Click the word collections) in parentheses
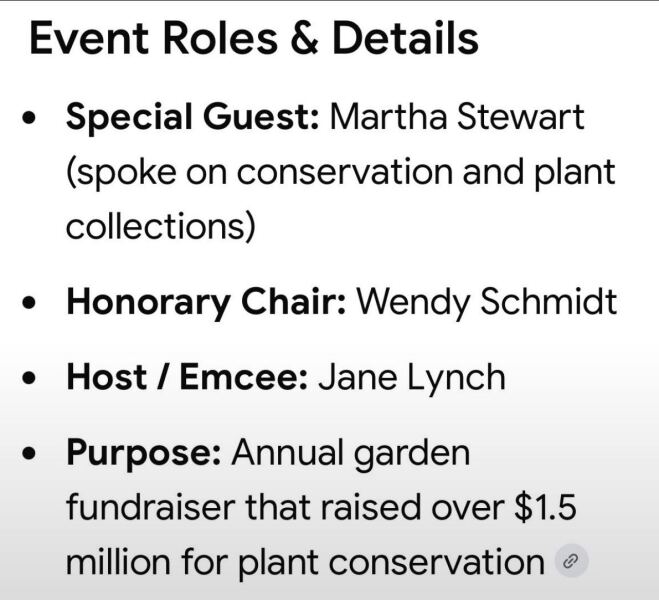Image resolution: width=659 pixels, height=600 pixels. [x=161, y=226]
